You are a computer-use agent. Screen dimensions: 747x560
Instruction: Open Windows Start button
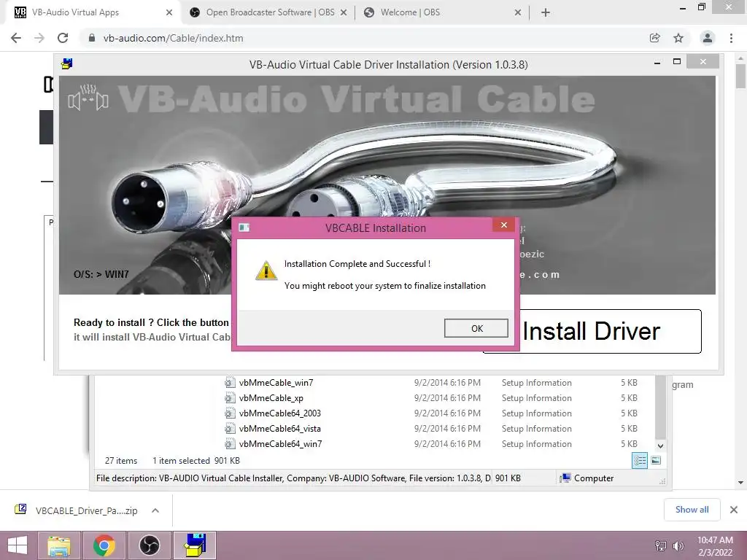(18, 545)
